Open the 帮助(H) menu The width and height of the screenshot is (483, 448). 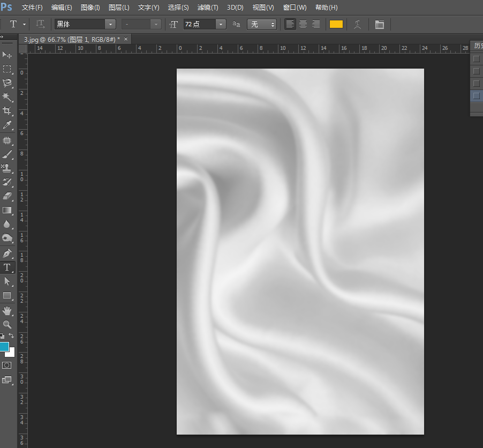(327, 8)
